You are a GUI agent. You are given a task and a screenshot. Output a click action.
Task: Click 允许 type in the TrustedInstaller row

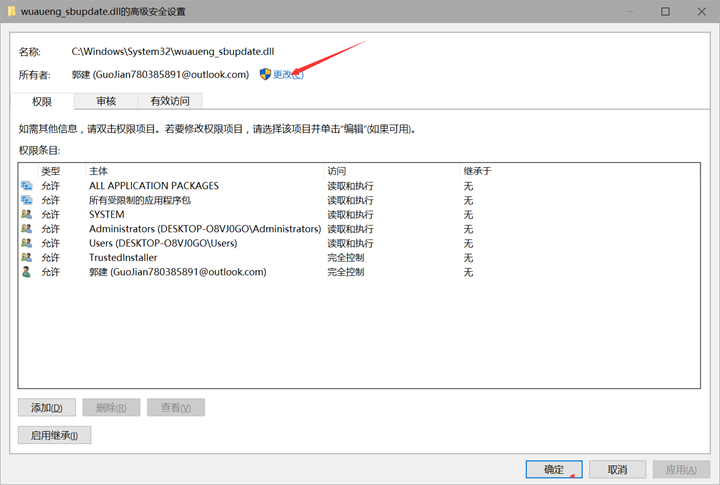51,257
